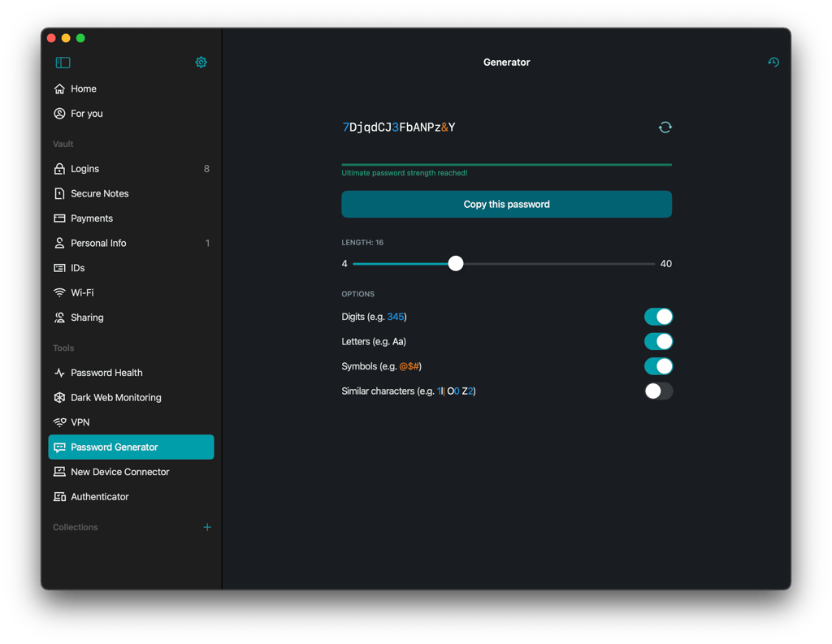Open the Payments label
This screenshot has height=644, width=832.
92,218
